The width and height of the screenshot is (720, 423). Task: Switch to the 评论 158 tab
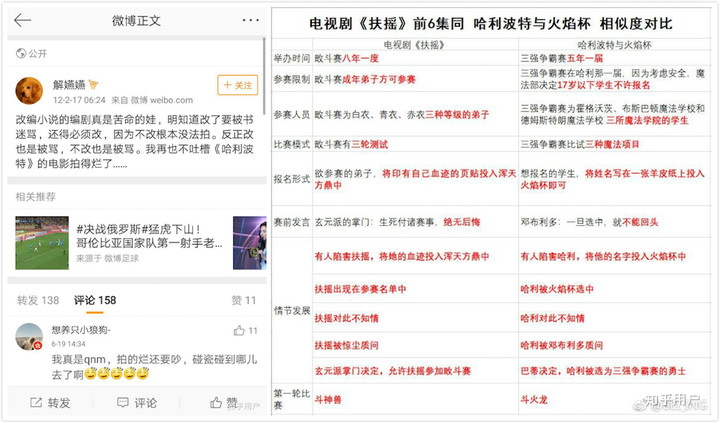(x=95, y=300)
